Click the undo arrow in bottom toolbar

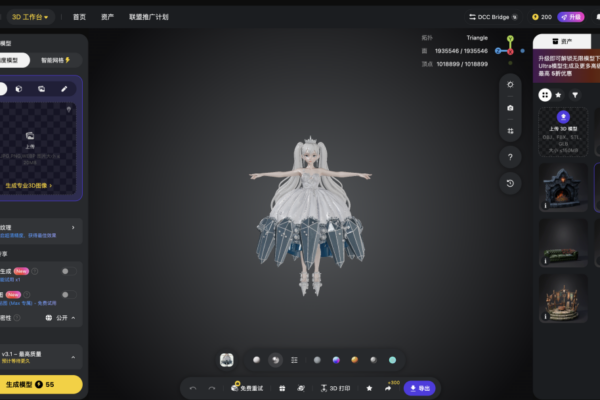click(193, 388)
